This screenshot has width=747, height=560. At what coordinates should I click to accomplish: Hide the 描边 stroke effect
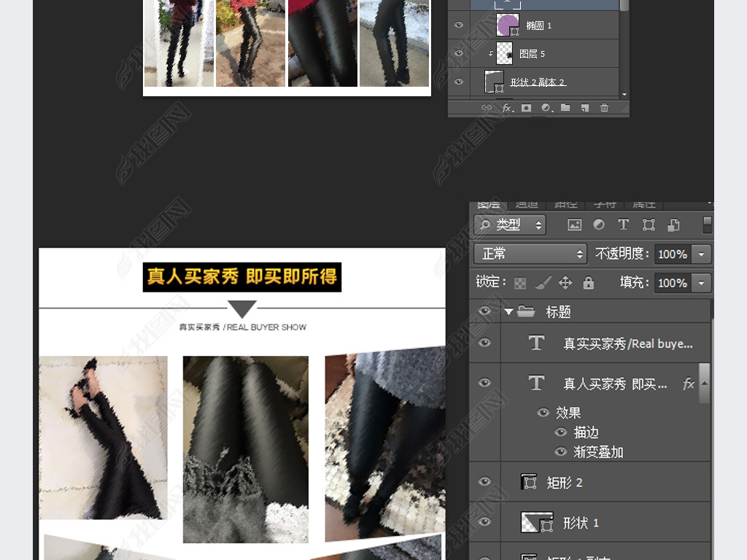(x=560, y=432)
